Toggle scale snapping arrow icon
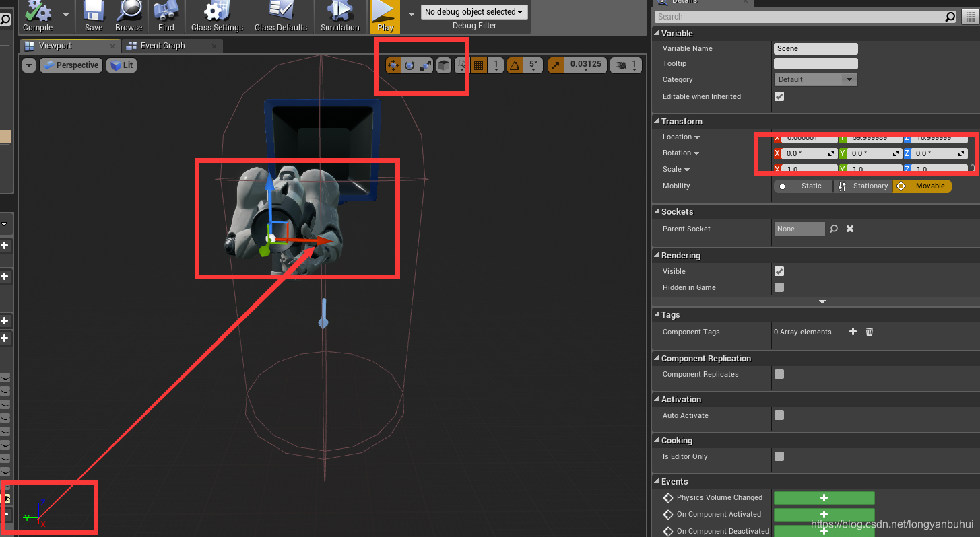Viewport: 980px width, 537px height. coord(556,65)
